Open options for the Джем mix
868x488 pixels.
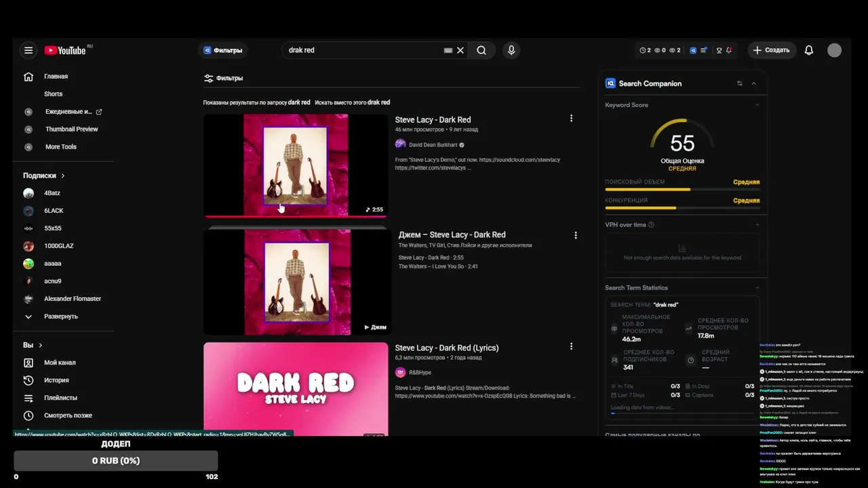pos(576,236)
